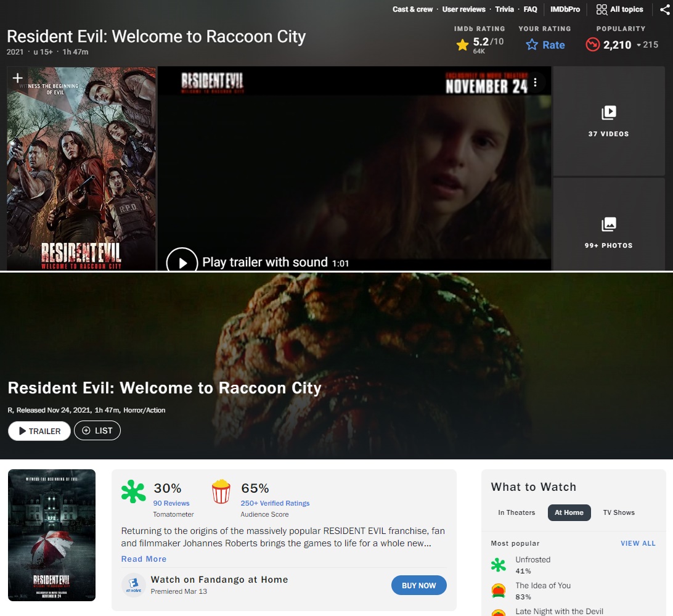Open trailer three-dot options menu

(535, 82)
